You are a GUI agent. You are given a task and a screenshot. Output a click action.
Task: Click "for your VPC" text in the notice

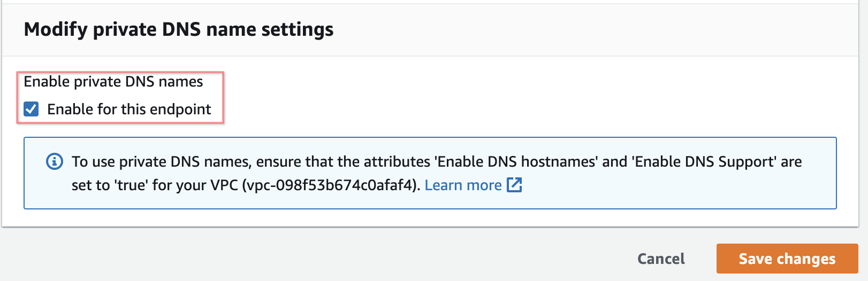(x=195, y=185)
